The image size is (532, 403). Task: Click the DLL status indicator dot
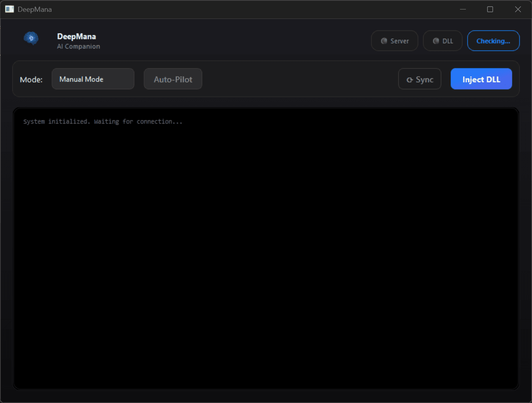coord(436,41)
